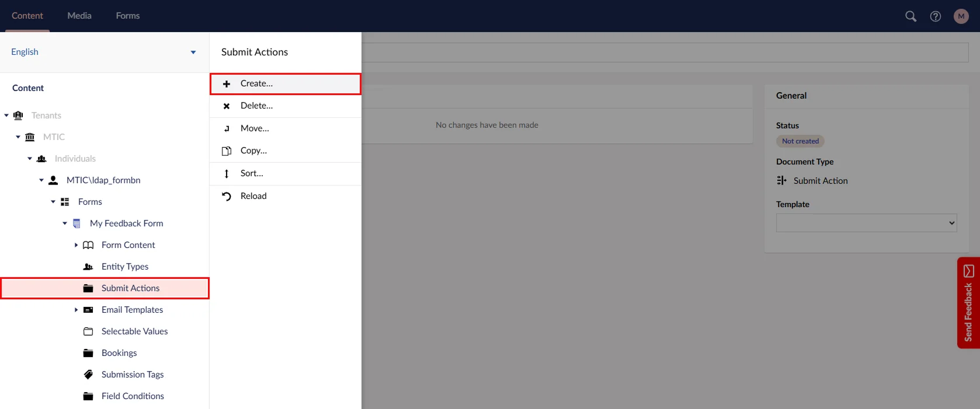
Task: Click the Entity Types people icon
Action: (x=88, y=267)
